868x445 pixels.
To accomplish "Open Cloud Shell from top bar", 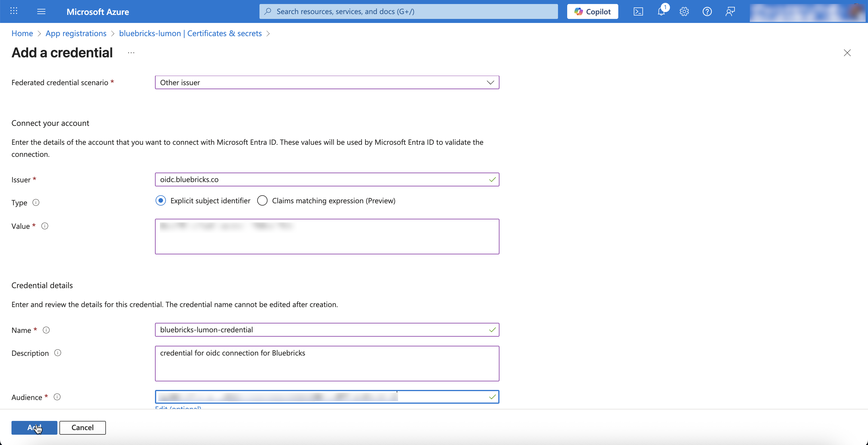I will coord(638,11).
